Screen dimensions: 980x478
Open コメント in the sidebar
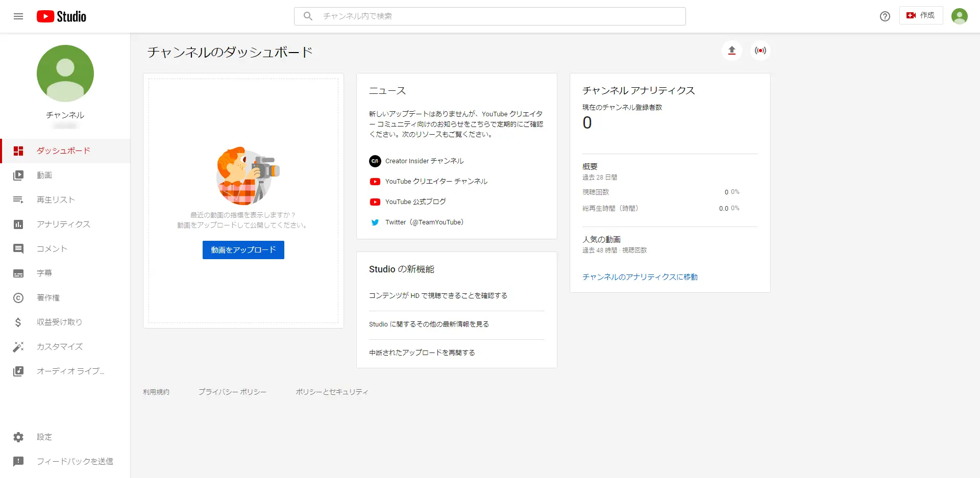[x=65, y=249]
